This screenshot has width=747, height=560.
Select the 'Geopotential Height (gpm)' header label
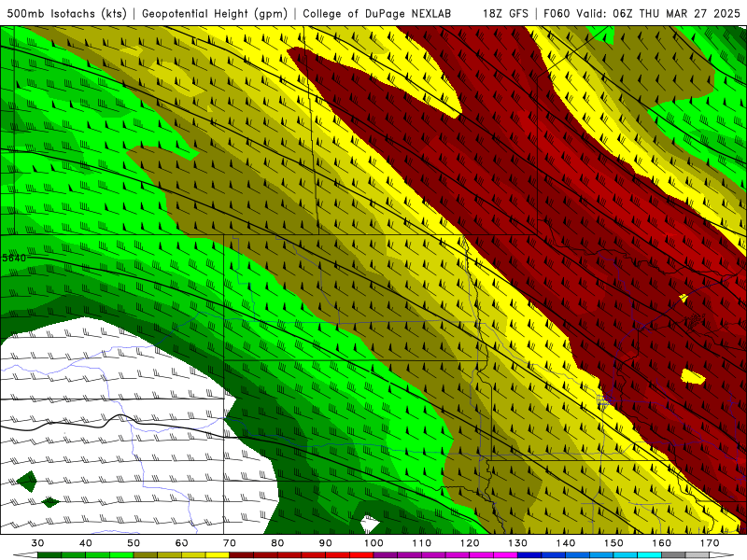(x=215, y=13)
